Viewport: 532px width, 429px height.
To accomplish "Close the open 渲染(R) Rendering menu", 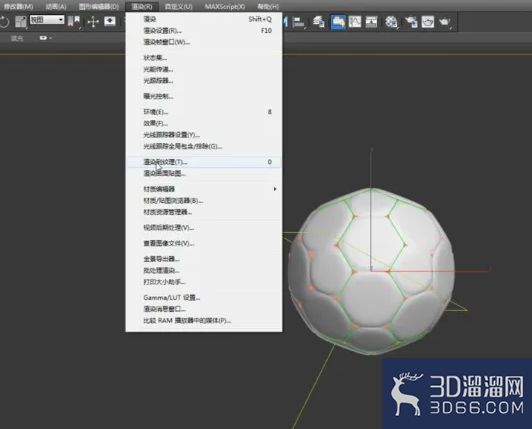I will [142, 6].
